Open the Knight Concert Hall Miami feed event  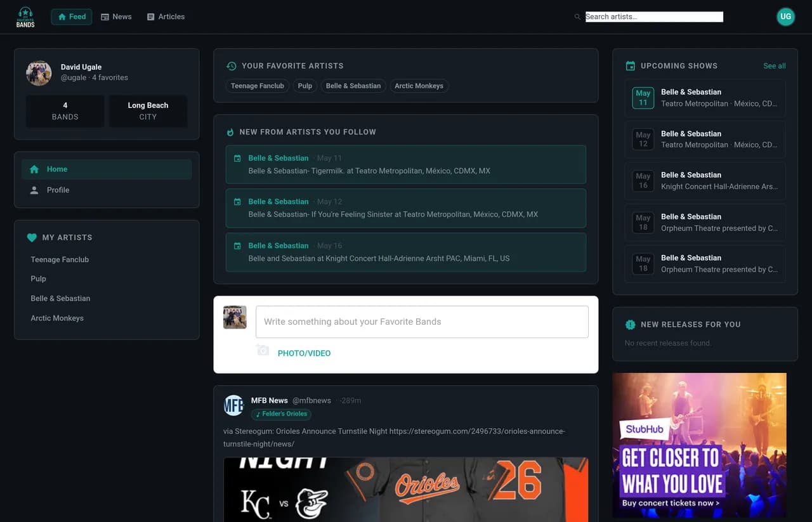(x=406, y=252)
